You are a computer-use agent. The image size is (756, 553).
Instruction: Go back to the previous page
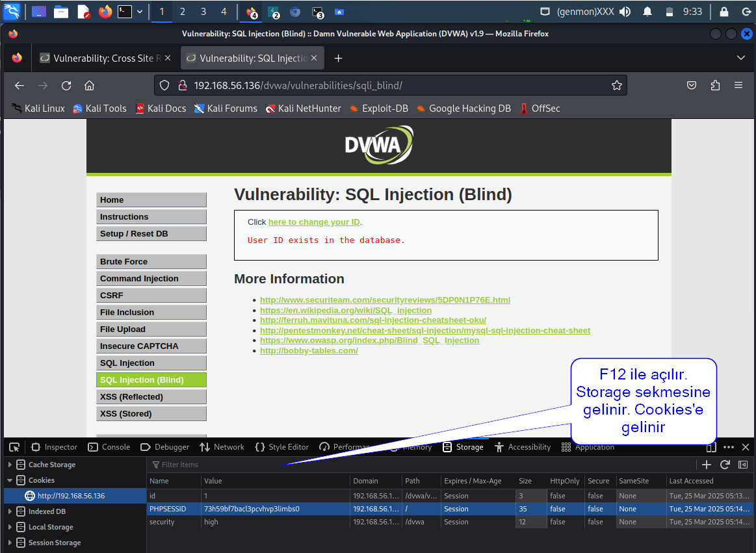20,85
